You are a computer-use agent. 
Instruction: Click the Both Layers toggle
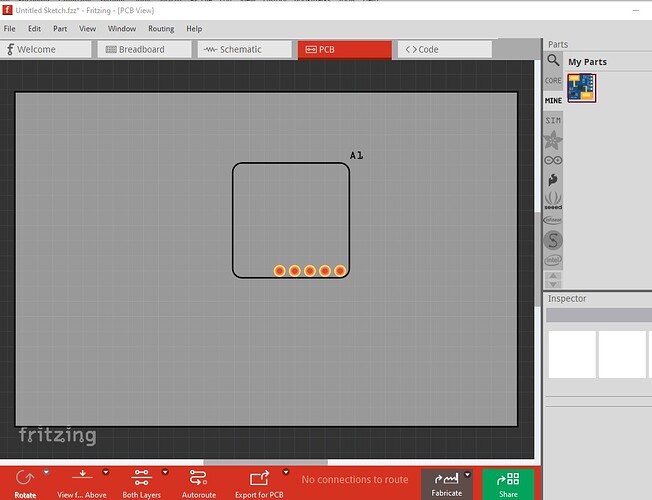[x=140, y=478]
